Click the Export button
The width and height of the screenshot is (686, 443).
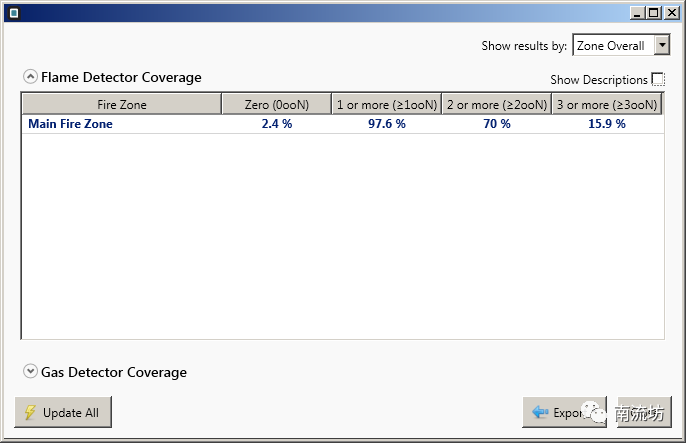click(564, 412)
